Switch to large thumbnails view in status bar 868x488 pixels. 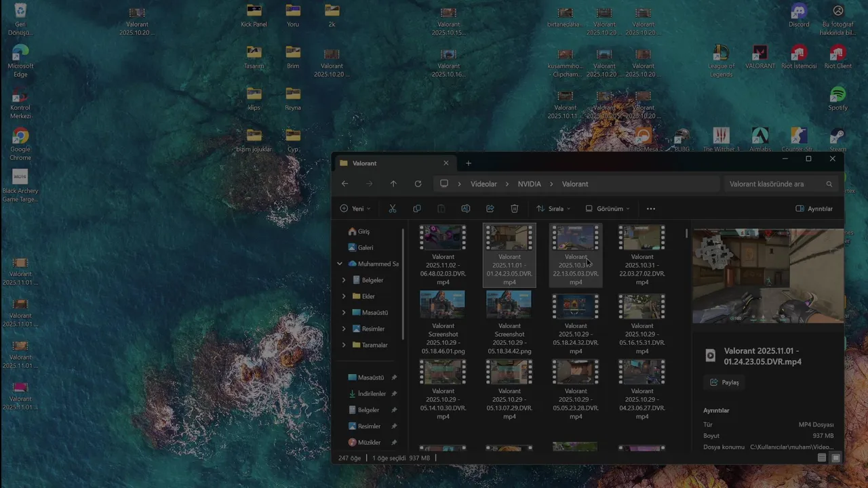(x=836, y=458)
